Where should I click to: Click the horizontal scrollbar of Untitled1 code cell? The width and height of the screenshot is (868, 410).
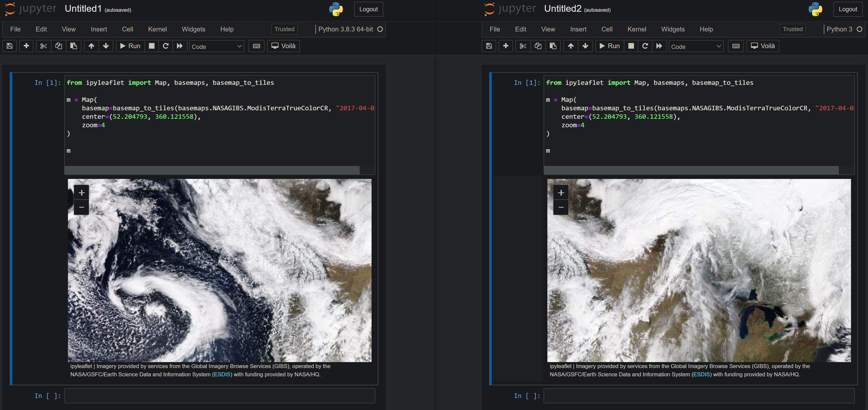212,170
